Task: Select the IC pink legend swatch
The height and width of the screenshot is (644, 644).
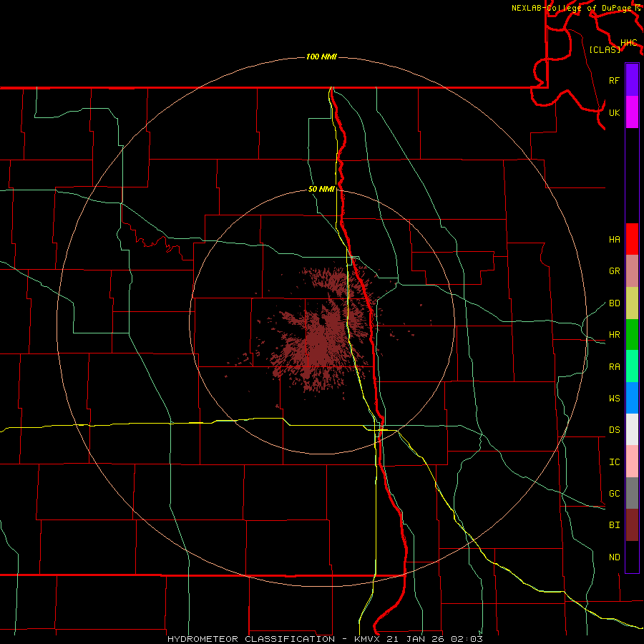Action: pyautogui.click(x=632, y=462)
